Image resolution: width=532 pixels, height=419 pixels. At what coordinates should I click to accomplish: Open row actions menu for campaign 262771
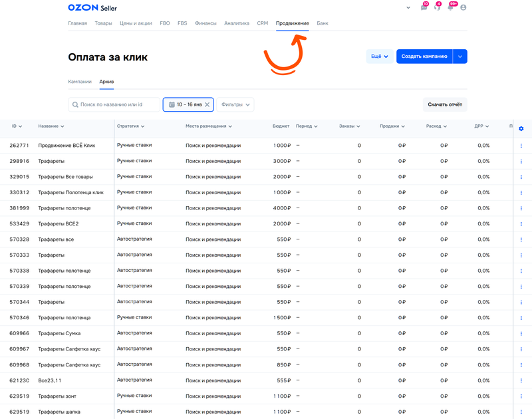pos(521,146)
